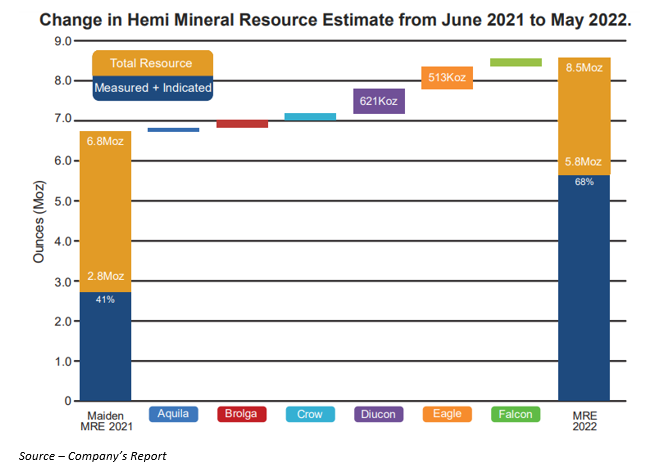
Task: Select the 41% blue segment of Maiden MRE
Action: click(105, 350)
